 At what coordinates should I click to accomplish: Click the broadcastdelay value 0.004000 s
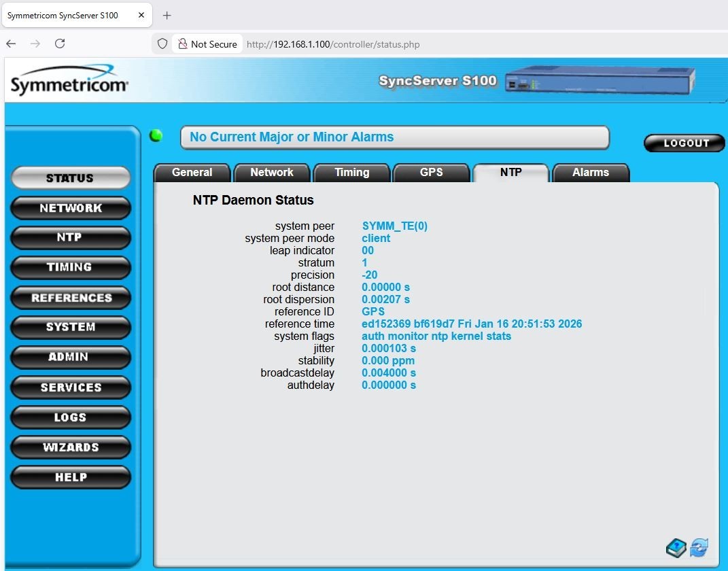[389, 373]
